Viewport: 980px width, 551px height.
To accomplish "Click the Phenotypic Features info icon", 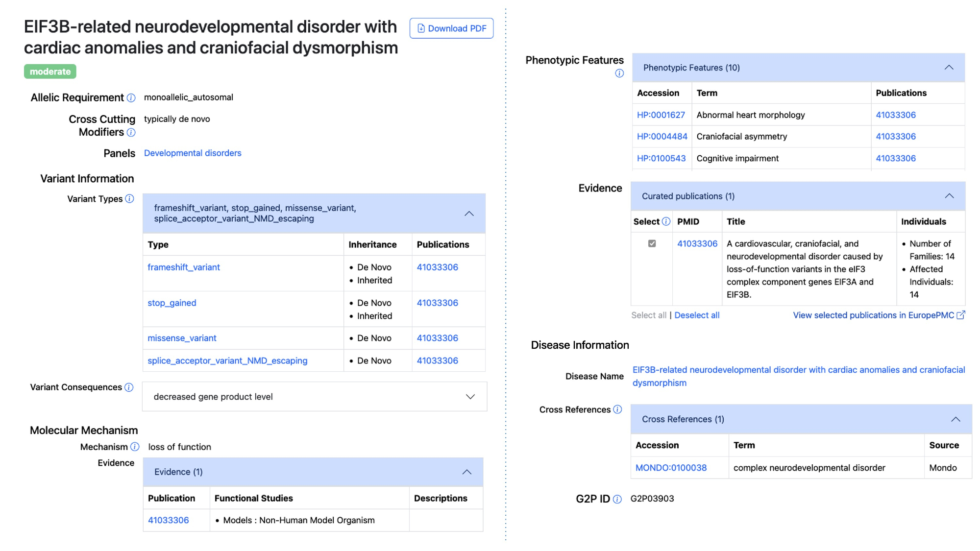I will (x=619, y=73).
